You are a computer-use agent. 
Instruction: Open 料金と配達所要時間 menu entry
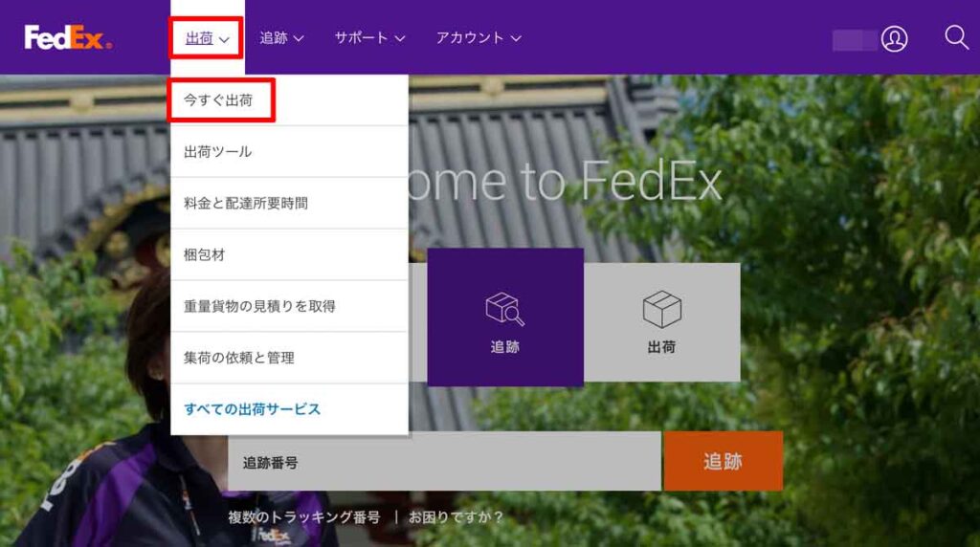[289, 203]
